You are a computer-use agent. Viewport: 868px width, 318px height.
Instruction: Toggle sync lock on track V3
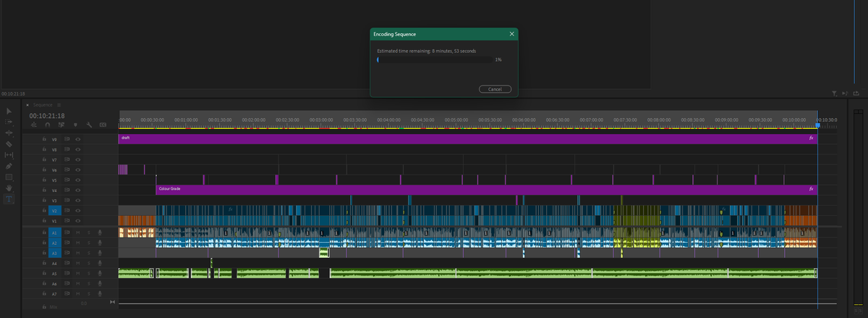coord(67,201)
